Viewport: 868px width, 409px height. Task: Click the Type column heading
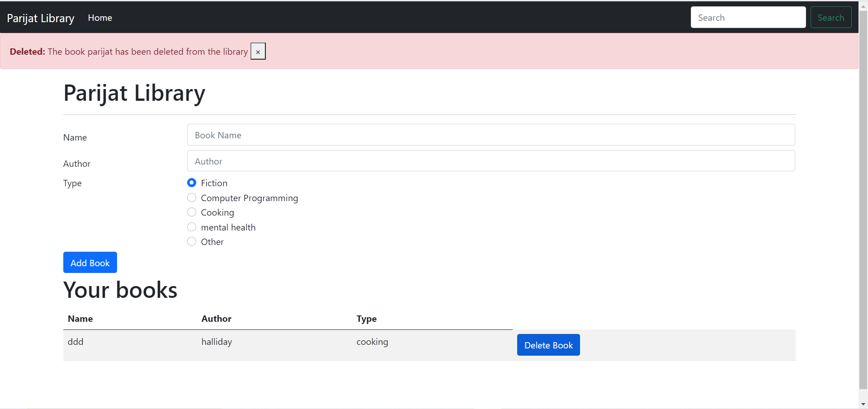366,319
